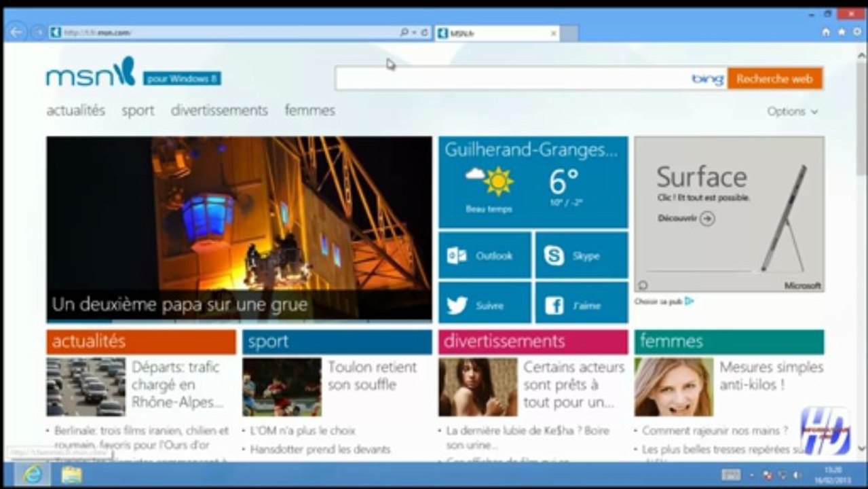Click the network tray icon
The image size is (868, 489).
point(782,475)
